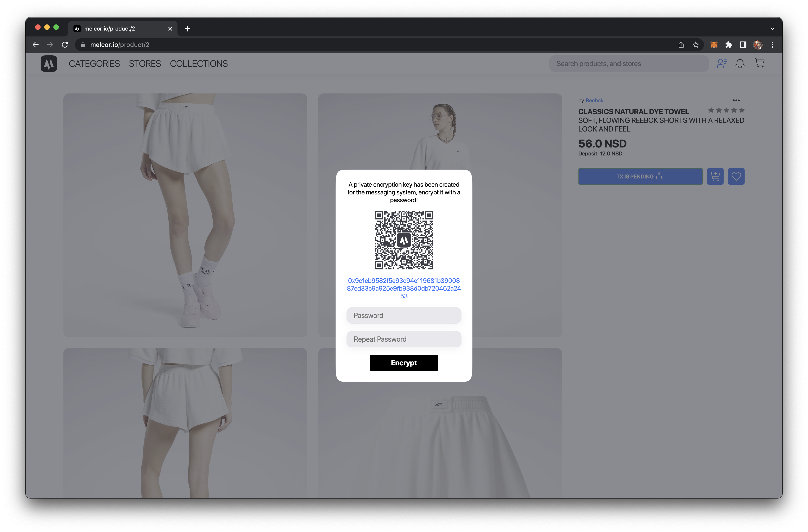Reload the page

click(65, 45)
